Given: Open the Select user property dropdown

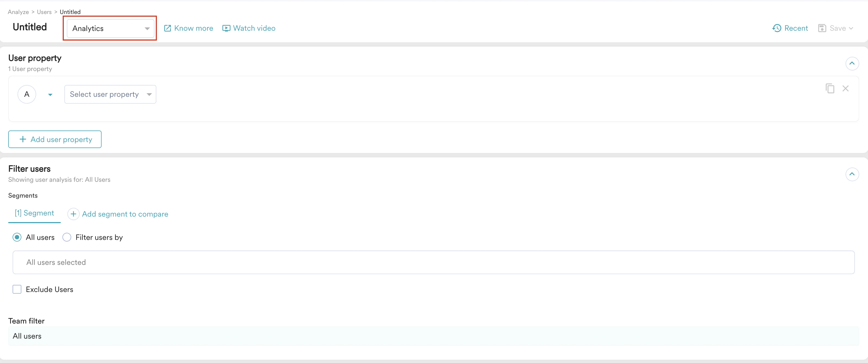Looking at the screenshot, I should (x=110, y=94).
